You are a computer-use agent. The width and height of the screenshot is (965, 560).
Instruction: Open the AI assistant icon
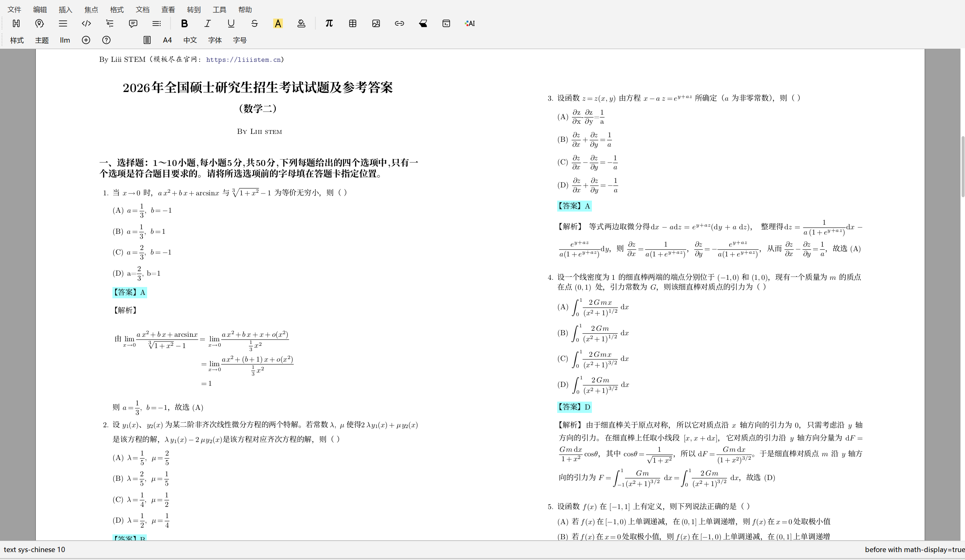pos(469,23)
